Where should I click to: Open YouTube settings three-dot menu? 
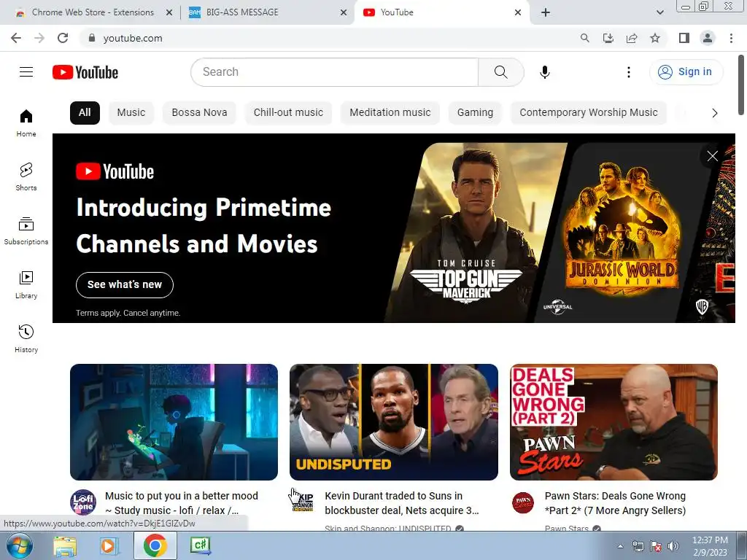(x=629, y=72)
